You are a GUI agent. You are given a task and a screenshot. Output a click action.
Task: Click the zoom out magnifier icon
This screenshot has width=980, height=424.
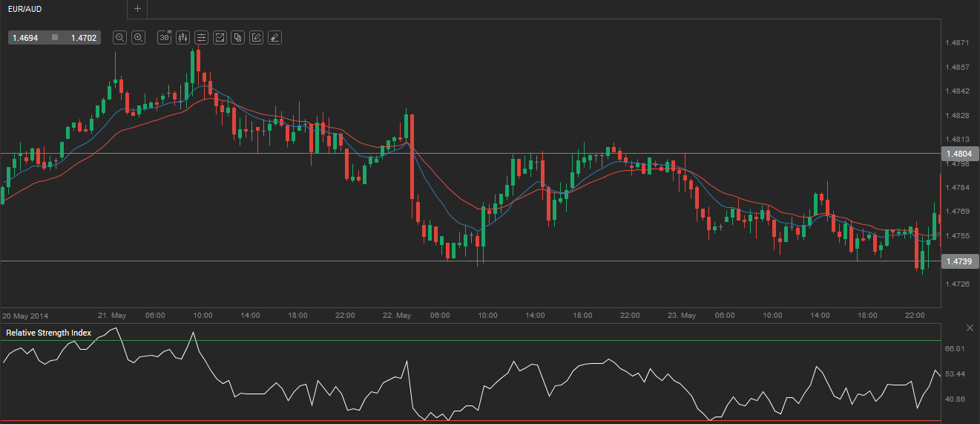(119, 37)
